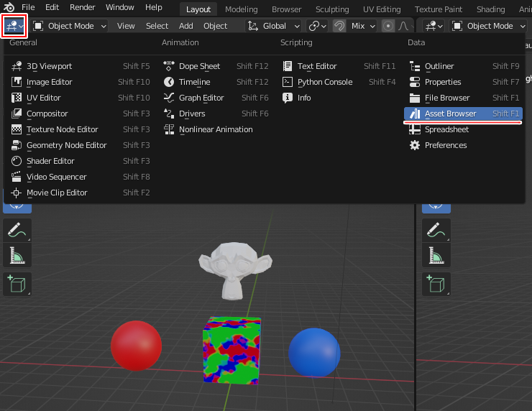Open the Render menu

pos(82,7)
